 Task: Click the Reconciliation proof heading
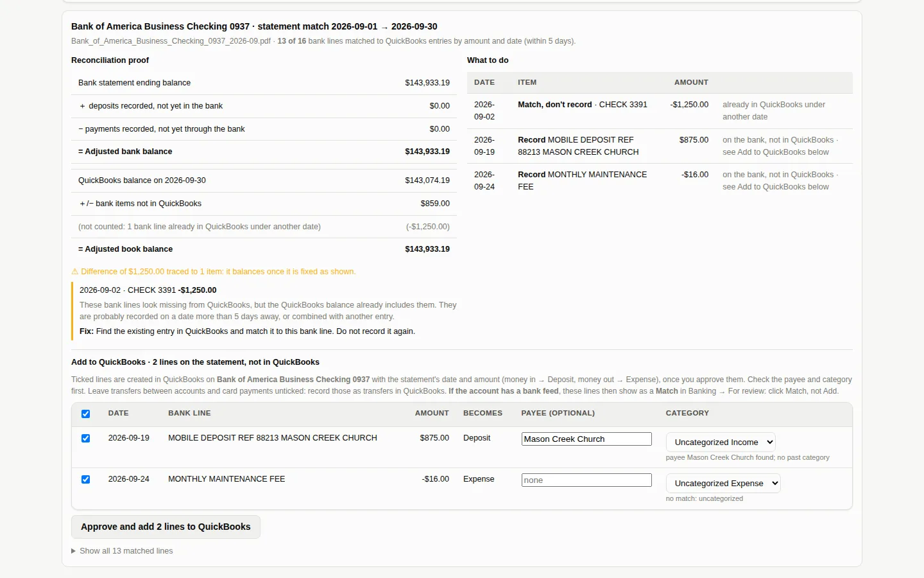[x=110, y=60]
